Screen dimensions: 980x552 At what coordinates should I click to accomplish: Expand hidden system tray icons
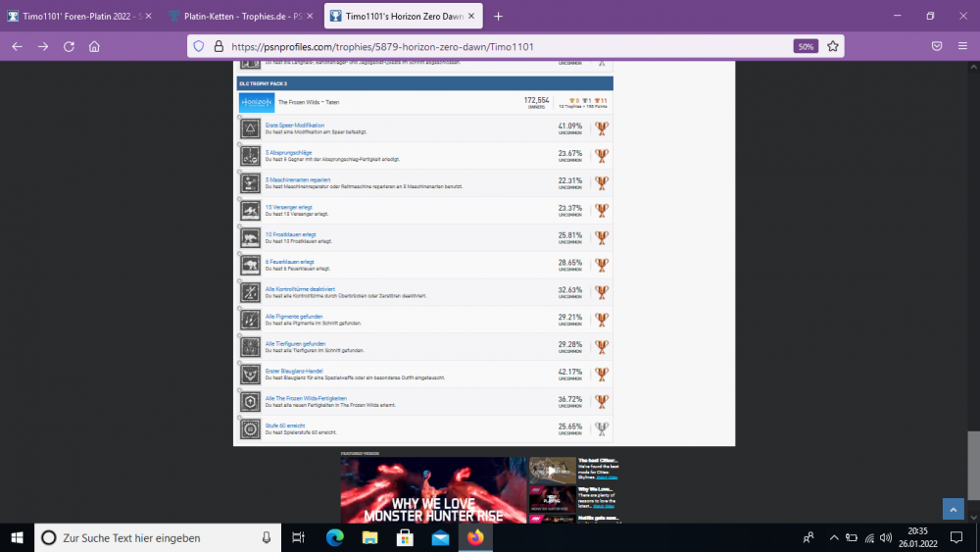click(x=833, y=537)
